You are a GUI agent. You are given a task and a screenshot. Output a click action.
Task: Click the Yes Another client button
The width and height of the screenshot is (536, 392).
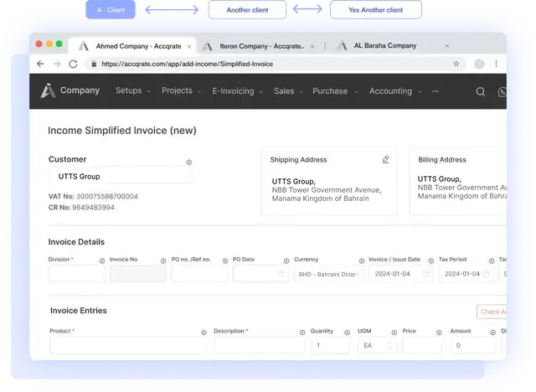[x=376, y=10]
